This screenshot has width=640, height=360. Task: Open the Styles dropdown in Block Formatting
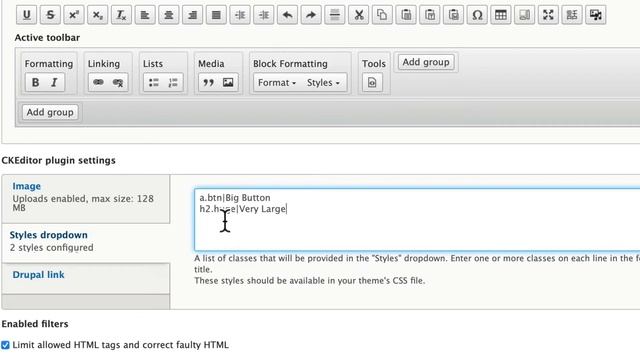tap(323, 82)
